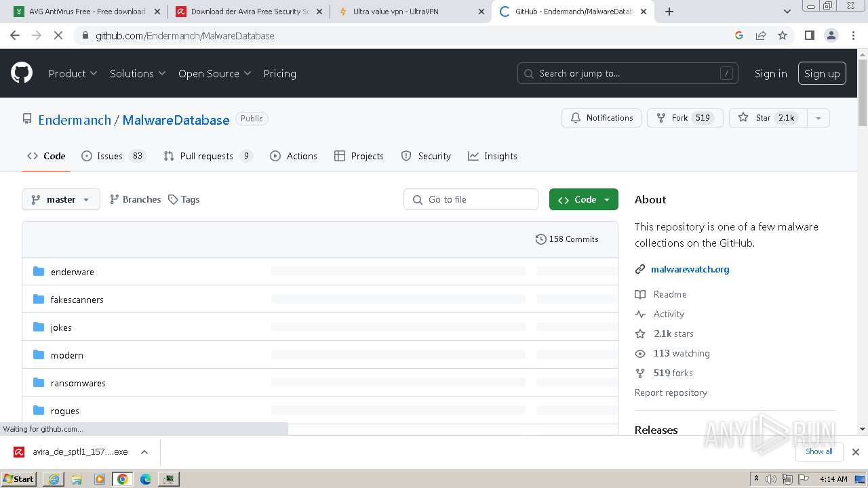The image size is (868, 488).
Task: Go to the Actions tab
Action: pyautogui.click(x=294, y=156)
